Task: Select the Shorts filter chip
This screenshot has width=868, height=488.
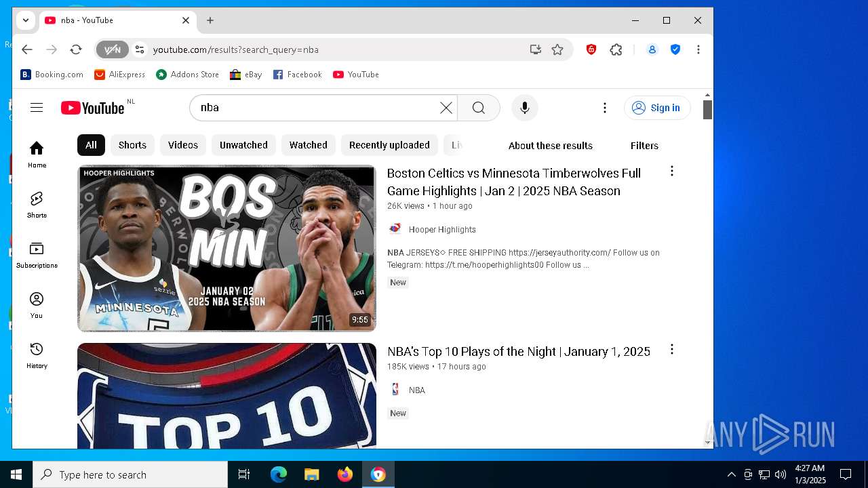Action: pyautogui.click(x=132, y=145)
